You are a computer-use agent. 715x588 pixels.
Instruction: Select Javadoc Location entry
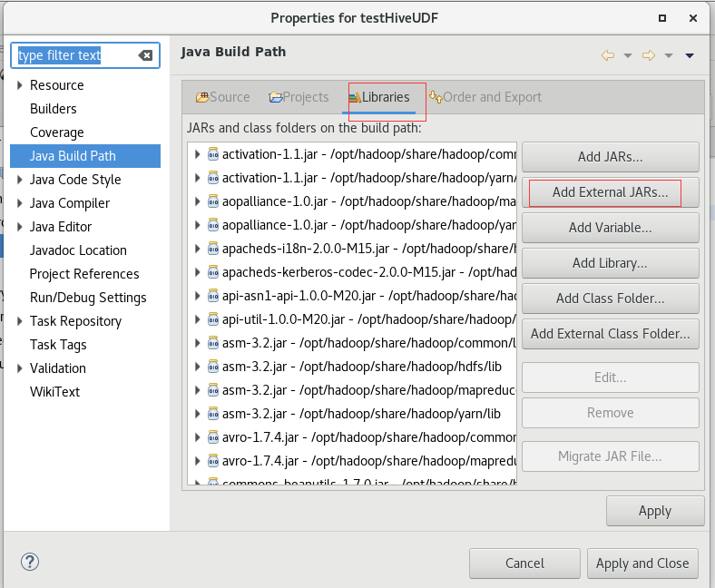pyautogui.click(x=78, y=250)
